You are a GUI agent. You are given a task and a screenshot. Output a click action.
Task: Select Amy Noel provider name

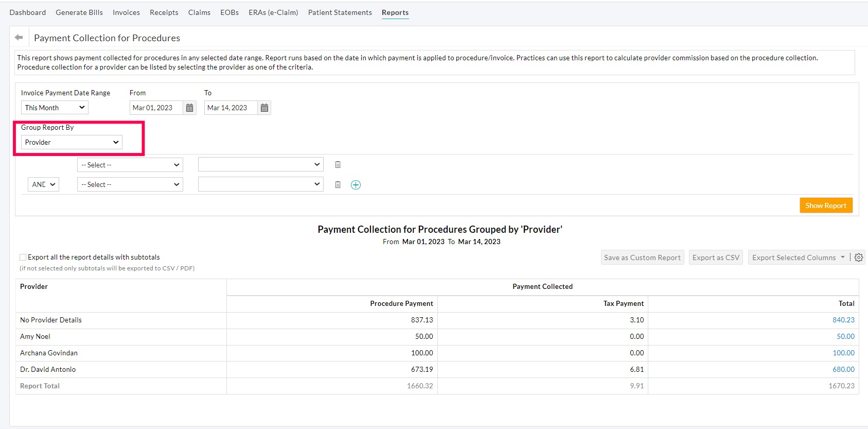coord(35,336)
